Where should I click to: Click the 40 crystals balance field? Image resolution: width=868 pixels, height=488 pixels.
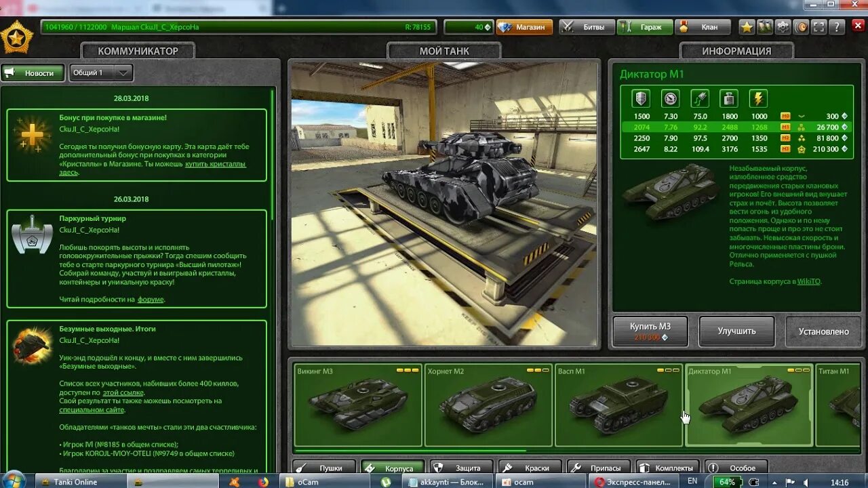coord(469,27)
